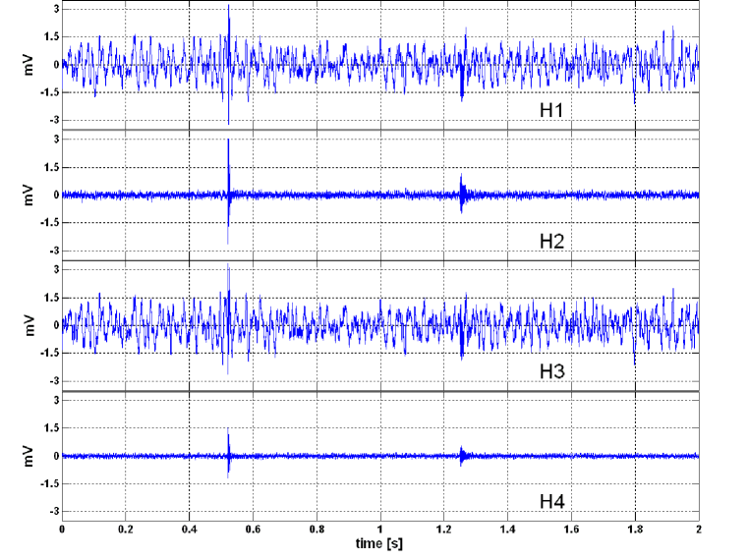Click the 0.2 tick on the time axis
Screen dimensions: 750x560
[x=125, y=529]
